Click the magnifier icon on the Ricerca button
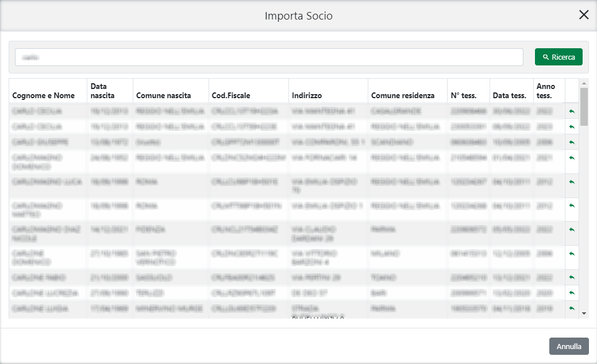This screenshot has height=364, width=597. tap(546, 57)
